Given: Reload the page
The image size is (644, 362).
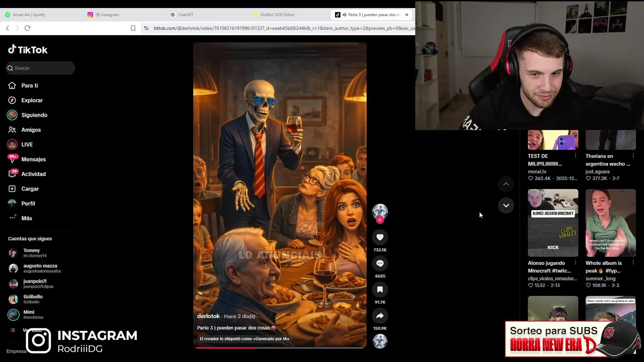Looking at the screenshot, I should point(27,28).
